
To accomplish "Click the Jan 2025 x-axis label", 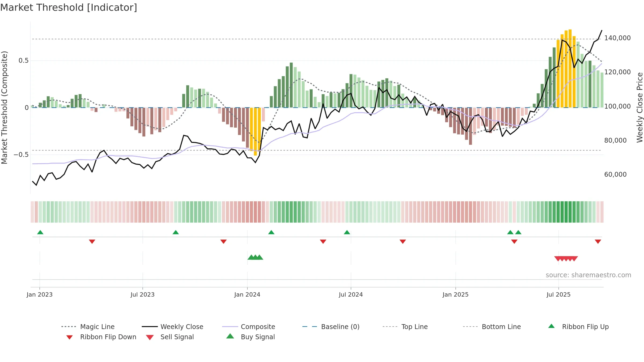I will click(455, 295).
